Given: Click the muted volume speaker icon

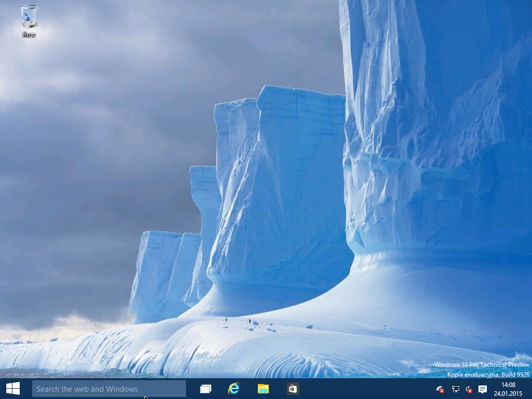Looking at the screenshot, I should click(469, 389).
